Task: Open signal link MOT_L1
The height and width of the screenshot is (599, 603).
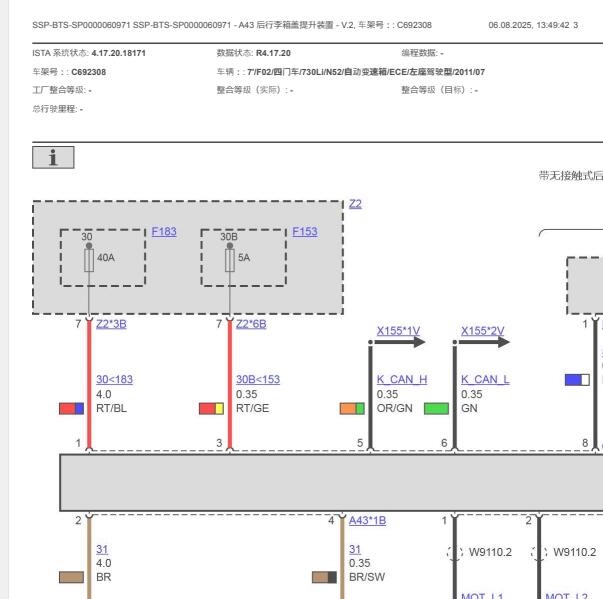Action: tap(482, 596)
